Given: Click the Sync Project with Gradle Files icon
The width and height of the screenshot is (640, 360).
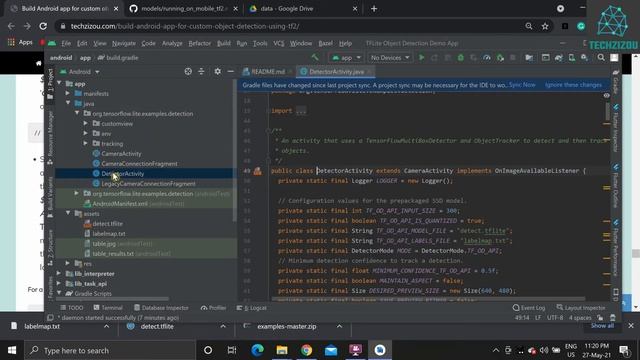Looking at the screenshot, I should pyautogui.click(x=558, y=58).
